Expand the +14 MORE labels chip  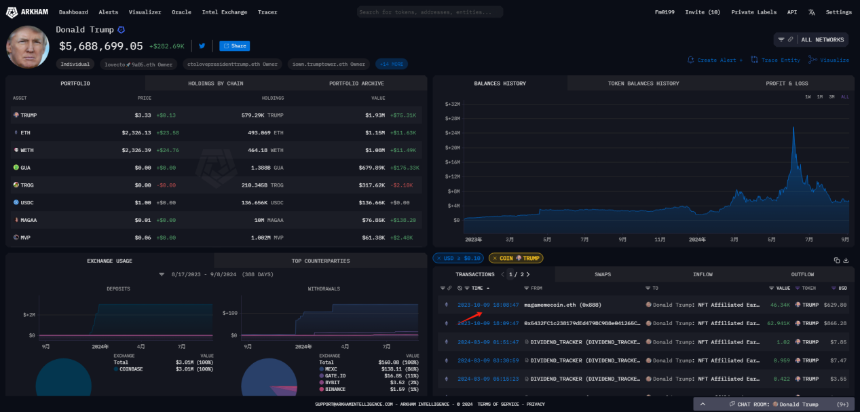pos(392,64)
